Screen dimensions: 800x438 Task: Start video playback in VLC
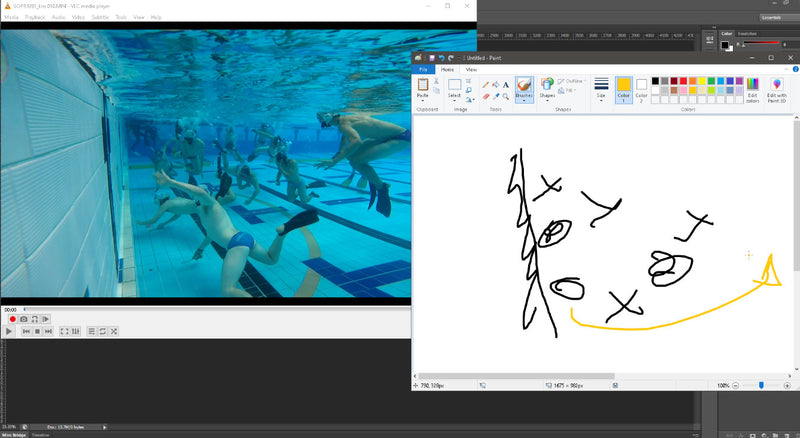point(9,331)
